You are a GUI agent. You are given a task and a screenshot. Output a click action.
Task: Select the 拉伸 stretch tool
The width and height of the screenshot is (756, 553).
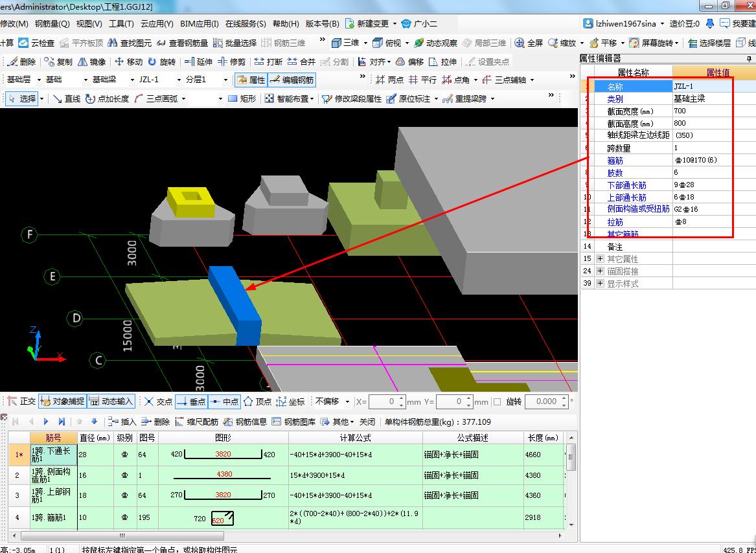442,62
